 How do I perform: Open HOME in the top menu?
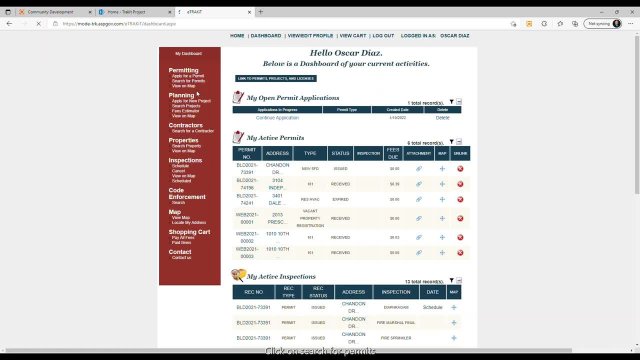click(237, 36)
